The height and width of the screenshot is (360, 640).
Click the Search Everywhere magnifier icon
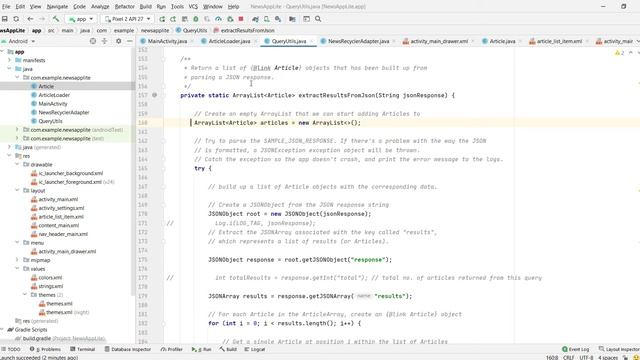coord(318,19)
